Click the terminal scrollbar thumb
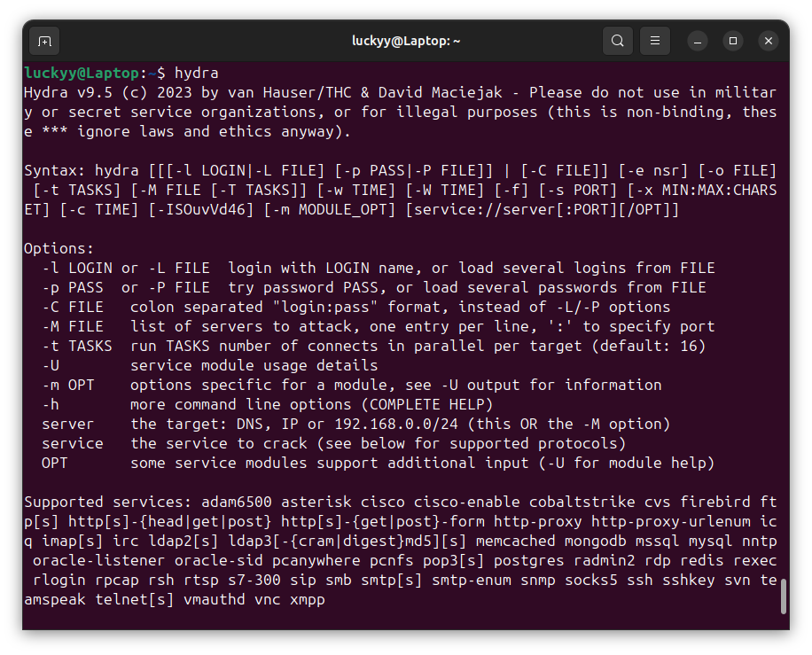The height and width of the screenshot is (655, 812). tap(784, 597)
